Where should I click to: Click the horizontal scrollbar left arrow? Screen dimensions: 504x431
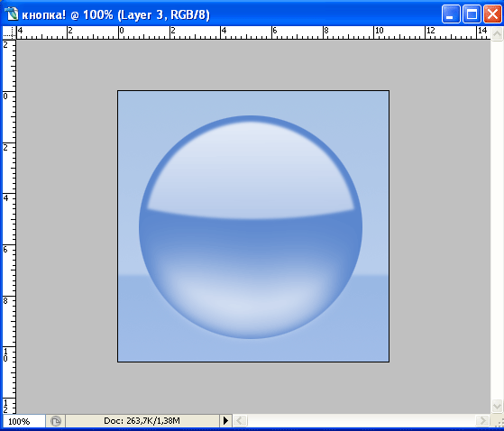(240, 420)
